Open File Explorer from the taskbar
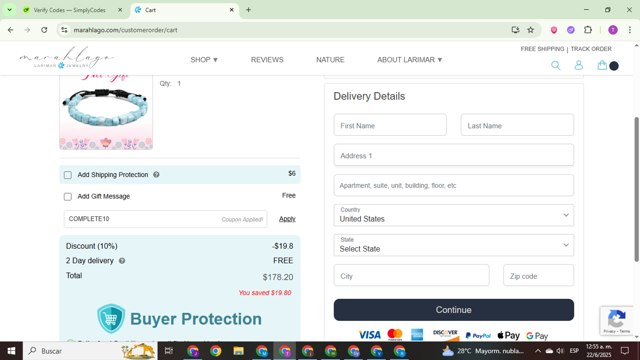Viewport: 640px width, 360px height. (x=238, y=351)
